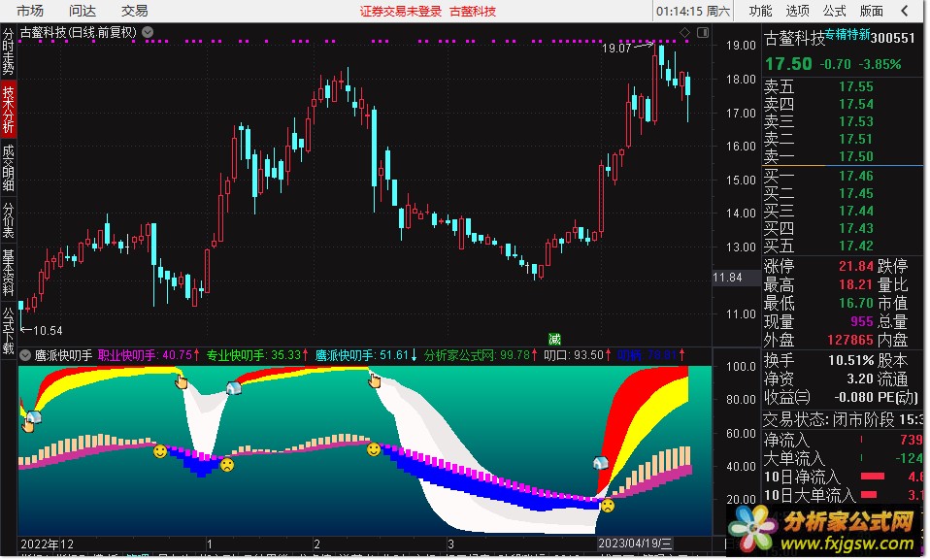Select the 买三 17.44 order row

click(x=844, y=211)
